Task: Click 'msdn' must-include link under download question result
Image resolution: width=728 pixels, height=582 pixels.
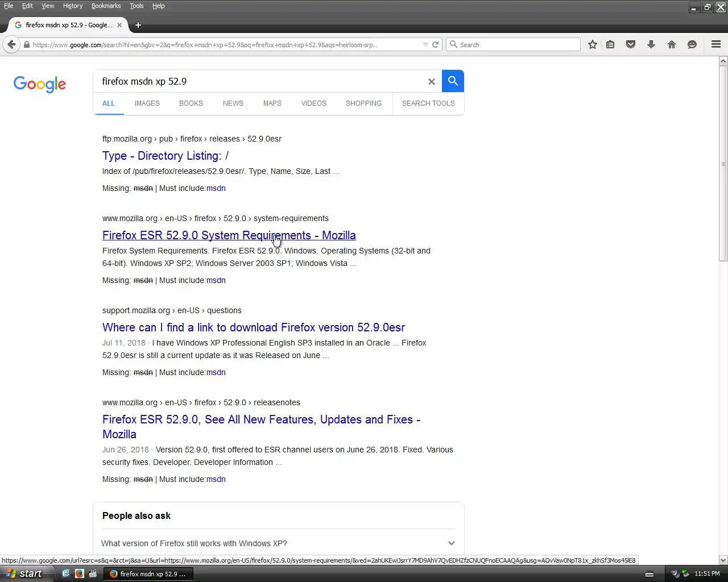Action: (x=216, y=372)
